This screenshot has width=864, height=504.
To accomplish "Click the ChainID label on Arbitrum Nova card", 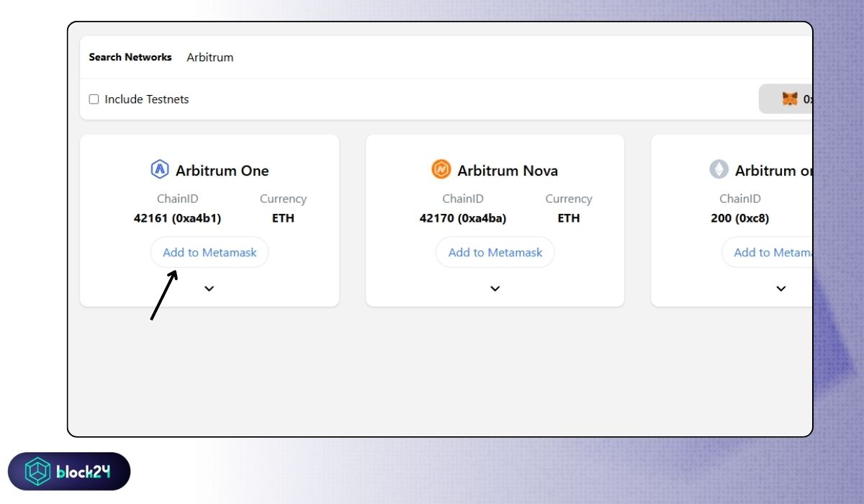I will [x=463, y=199].
